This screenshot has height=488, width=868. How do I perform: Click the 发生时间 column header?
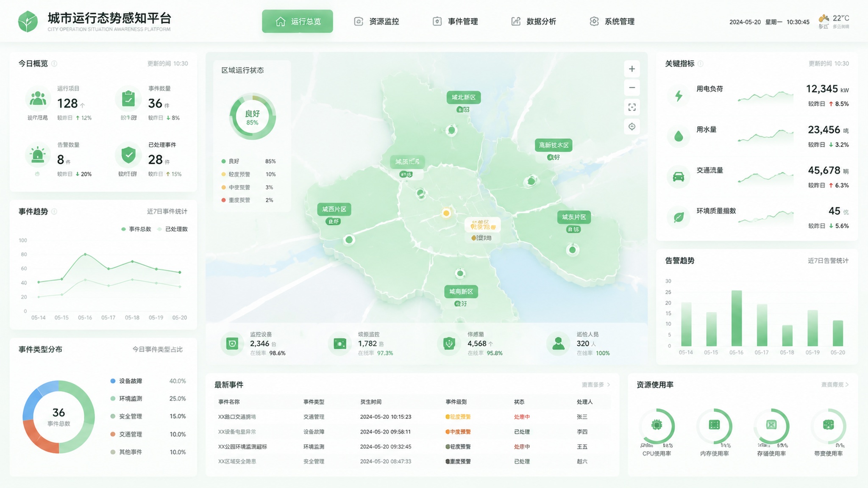coord(371,402)
